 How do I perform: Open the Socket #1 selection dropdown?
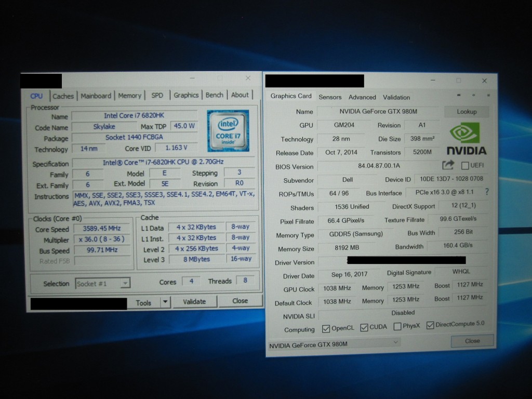[103, 283]
